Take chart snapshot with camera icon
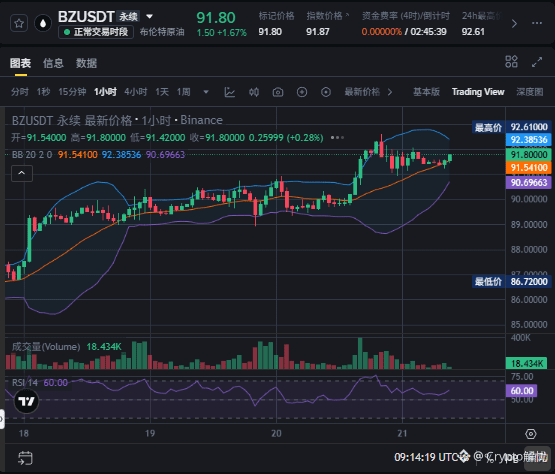555x474 pixels. tap(278, 92)
